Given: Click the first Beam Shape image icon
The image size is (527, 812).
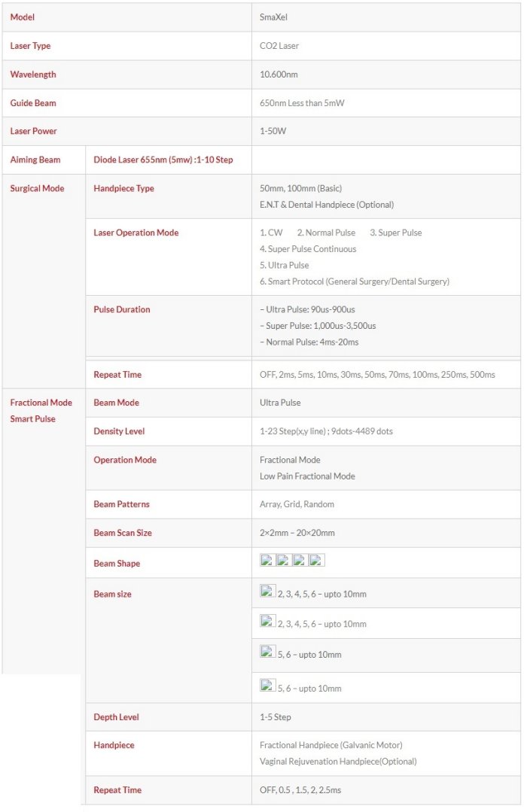Looking at the screenshot, I should (x=267, y=561).
